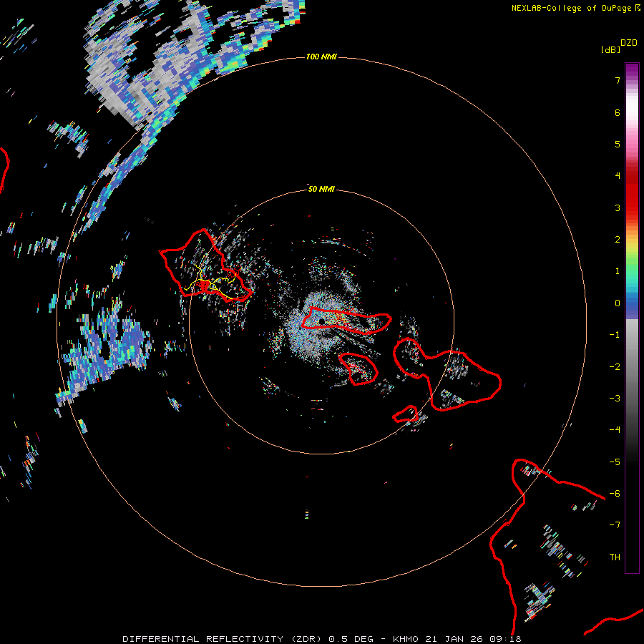Viewport: 644px width, 644px height.
Task: Click the TH threshold label on legend
Action: [615, 557]
